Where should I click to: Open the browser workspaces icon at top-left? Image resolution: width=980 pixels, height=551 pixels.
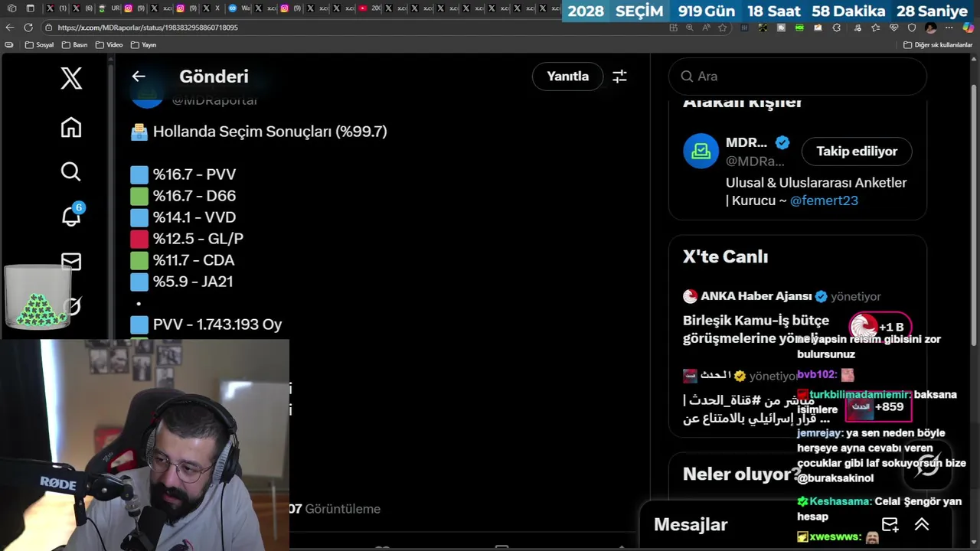(11, 8)
